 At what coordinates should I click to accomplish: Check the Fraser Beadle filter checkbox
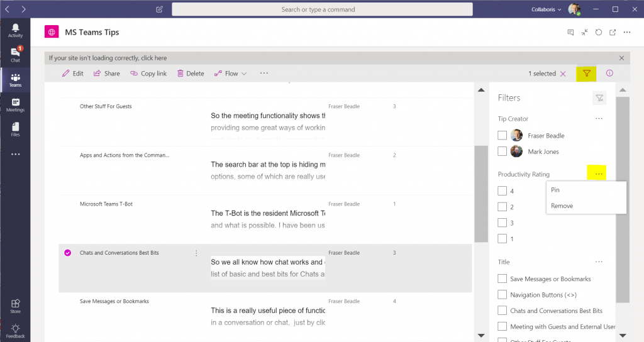coord(502,135)
